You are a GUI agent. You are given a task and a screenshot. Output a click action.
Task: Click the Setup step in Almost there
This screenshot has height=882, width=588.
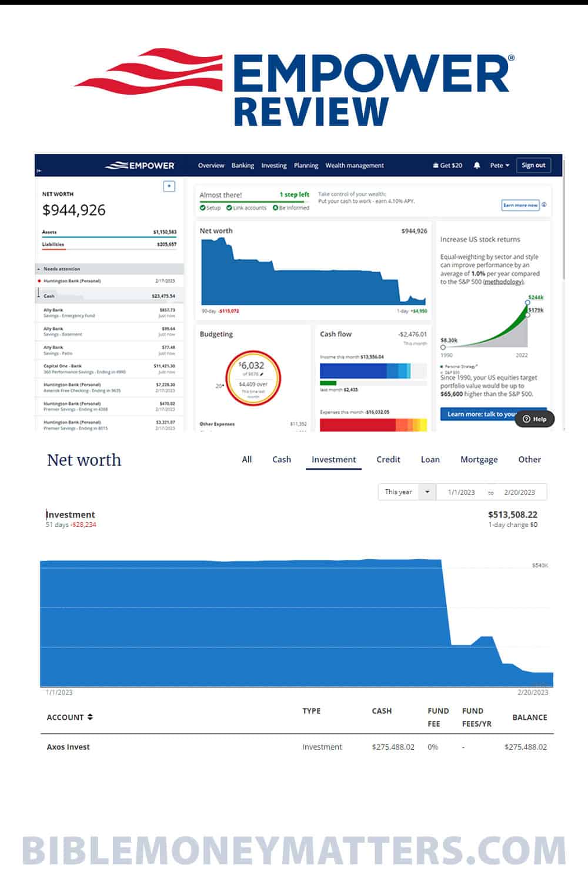pyautogui.click(x=210, y=208)
